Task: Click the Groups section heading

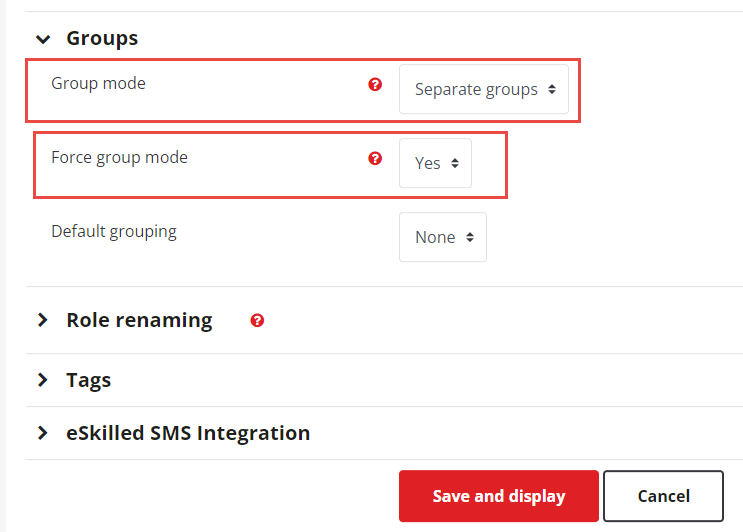Action: point(102,38)
